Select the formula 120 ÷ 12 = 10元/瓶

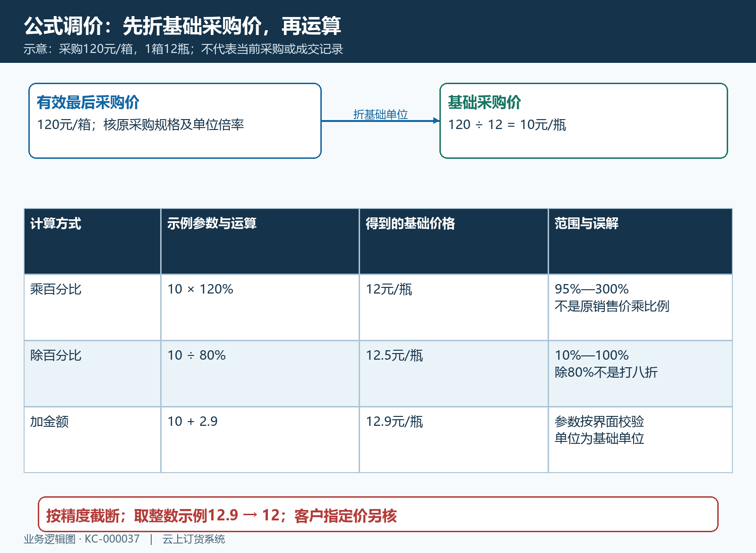click(507, 125)
